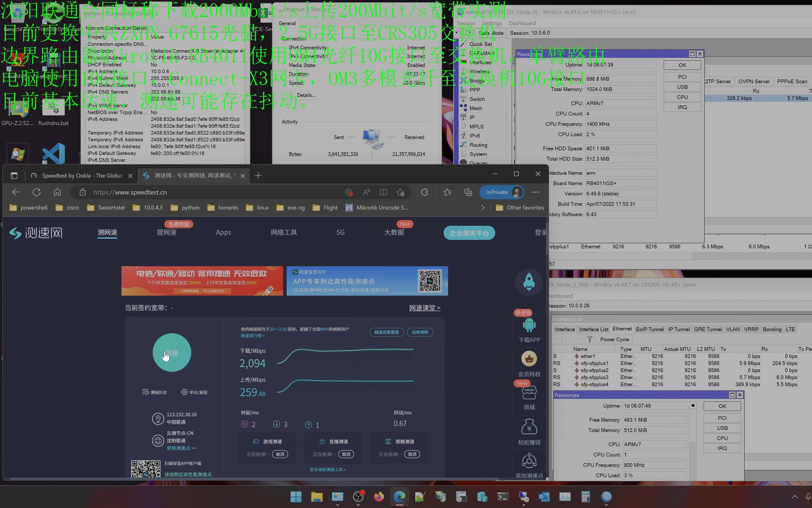The image size is (812, 508).
Task: Open Outlook from the taskbar
Action: coord(544,496)
